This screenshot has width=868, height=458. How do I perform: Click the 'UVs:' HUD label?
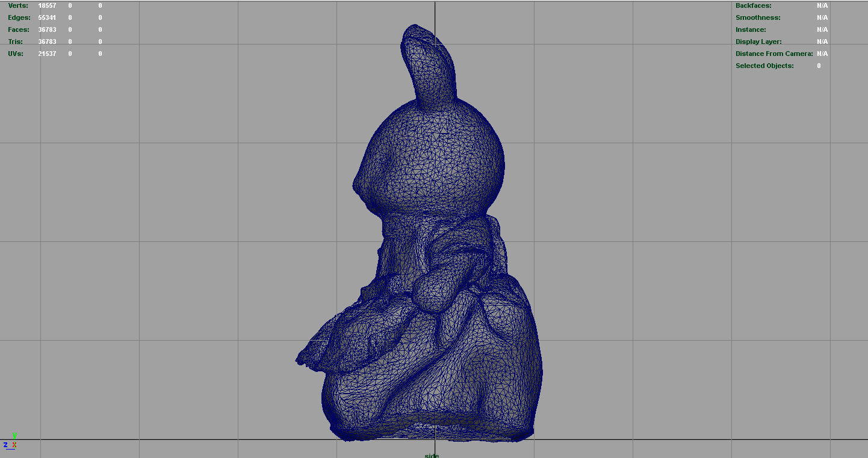(16, 54)
